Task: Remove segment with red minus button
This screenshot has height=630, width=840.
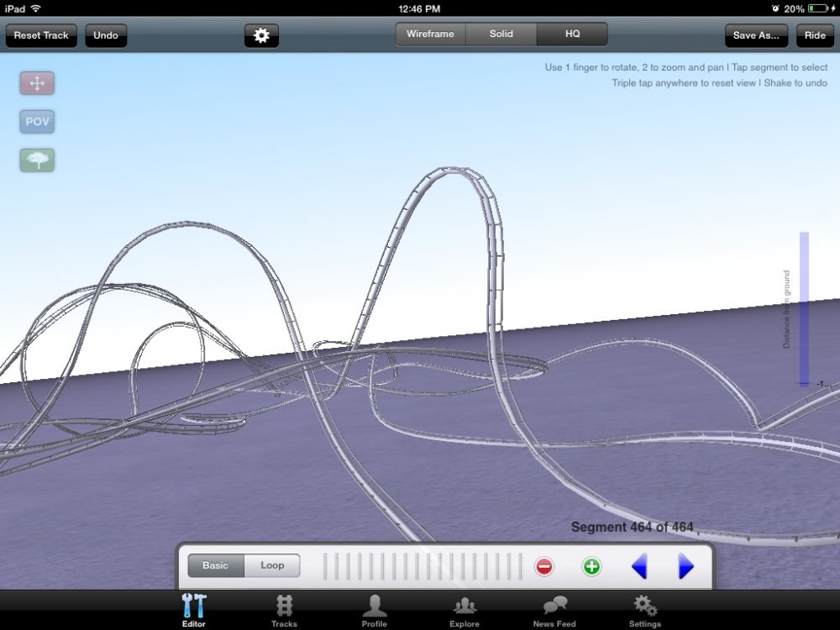Action: (x=544, y=566)
